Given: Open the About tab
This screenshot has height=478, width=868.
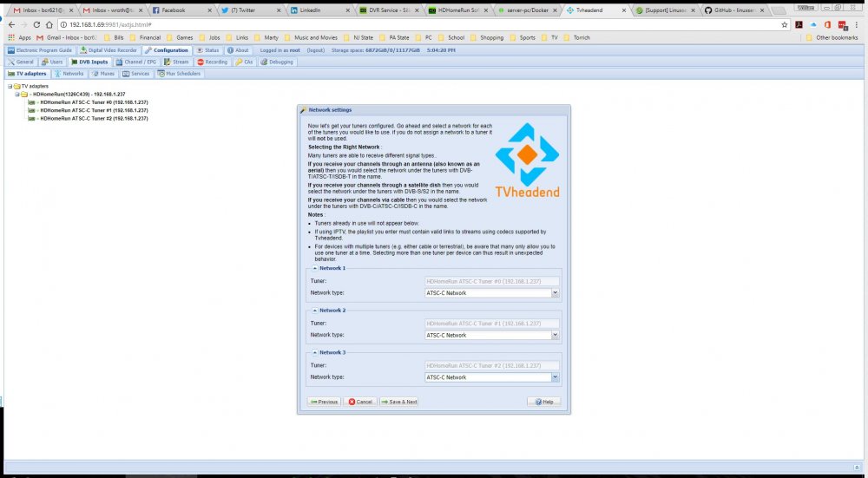Looking at the screenshot, I should pos(238,50).
